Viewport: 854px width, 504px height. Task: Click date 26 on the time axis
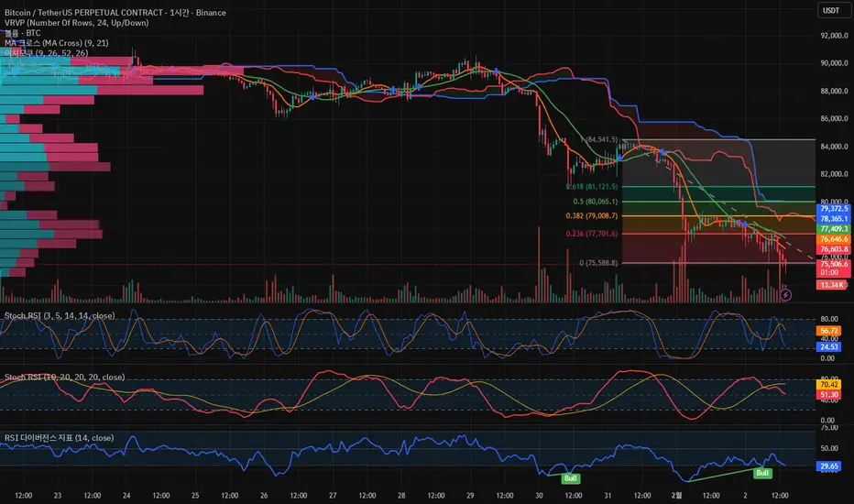pos(264,495)
